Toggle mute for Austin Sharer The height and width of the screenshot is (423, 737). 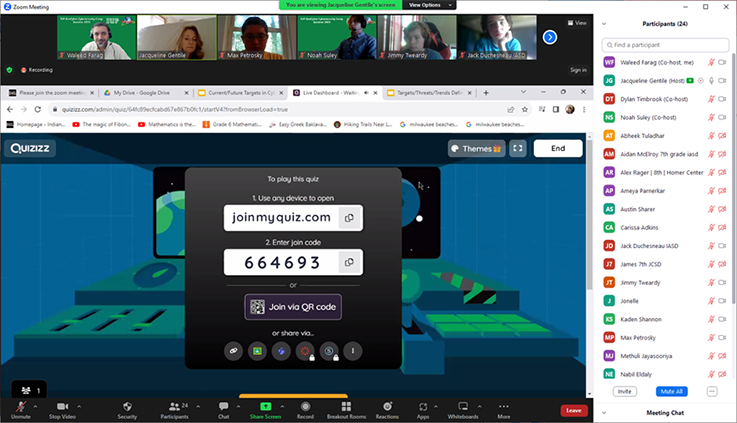(x=712, y=209)
